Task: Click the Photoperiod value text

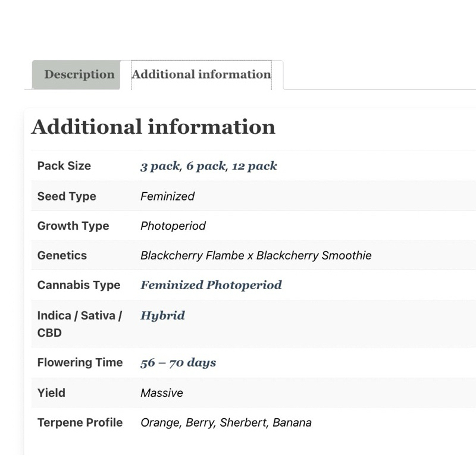Action: pos(173,226)
